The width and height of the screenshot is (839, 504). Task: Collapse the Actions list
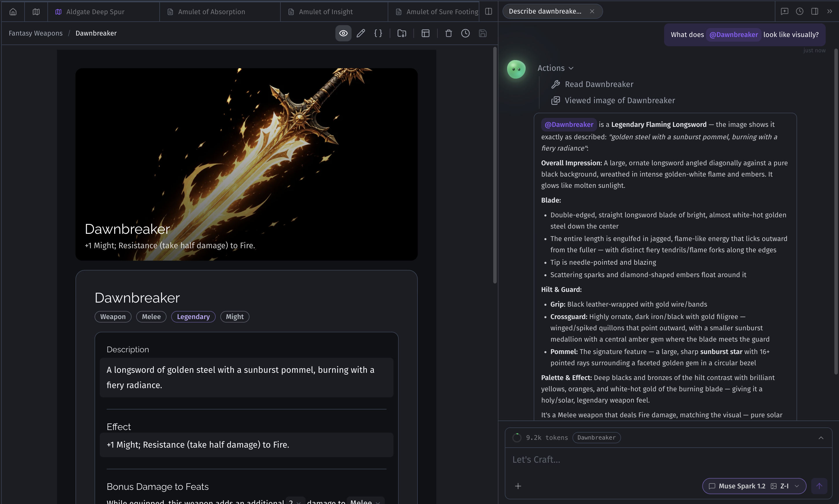(x=555, y=68)
